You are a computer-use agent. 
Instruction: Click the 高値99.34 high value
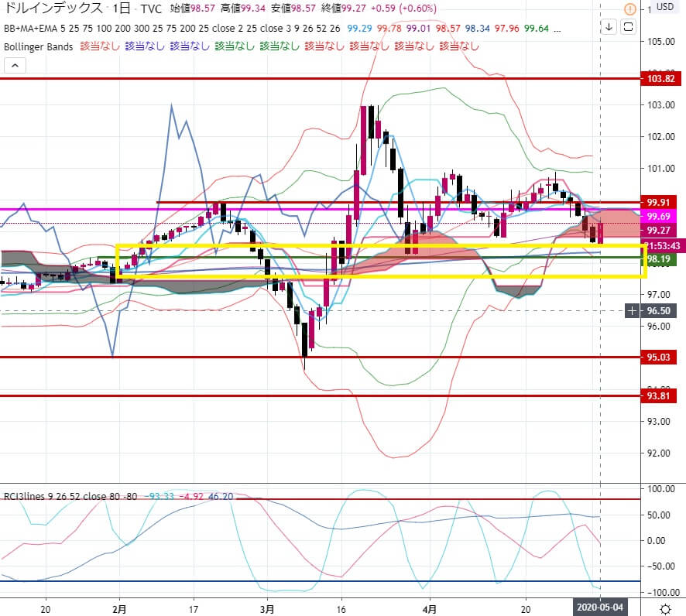tap(243, 9)
